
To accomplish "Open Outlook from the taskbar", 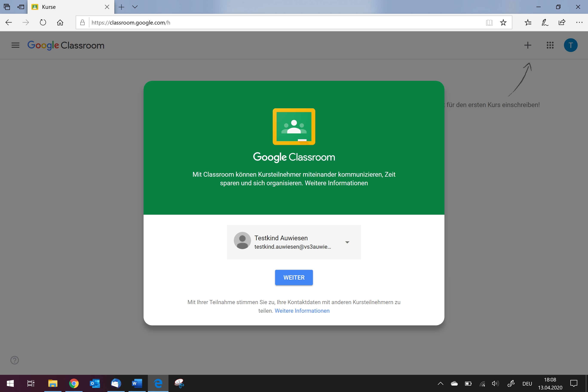I will [x=95, y=383].
